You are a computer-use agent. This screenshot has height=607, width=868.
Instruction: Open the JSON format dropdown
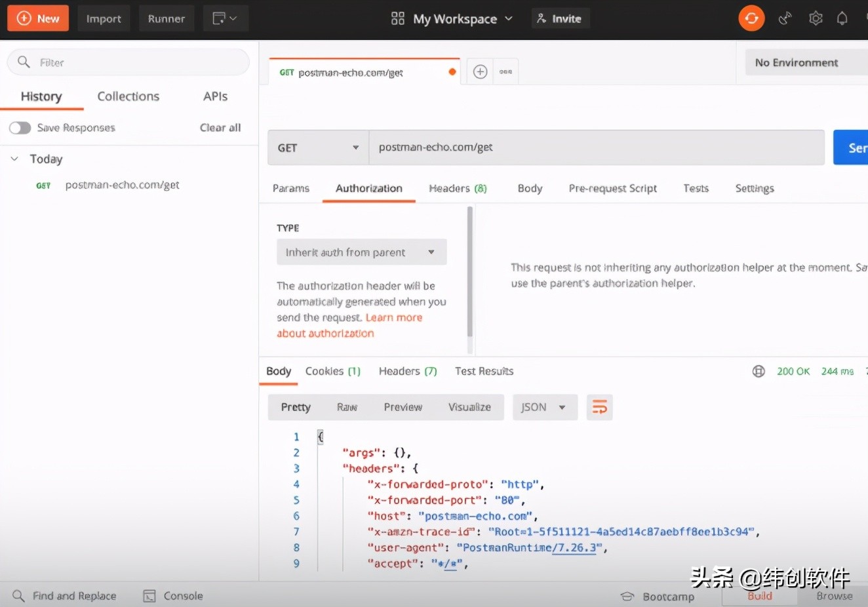[544, 407]
